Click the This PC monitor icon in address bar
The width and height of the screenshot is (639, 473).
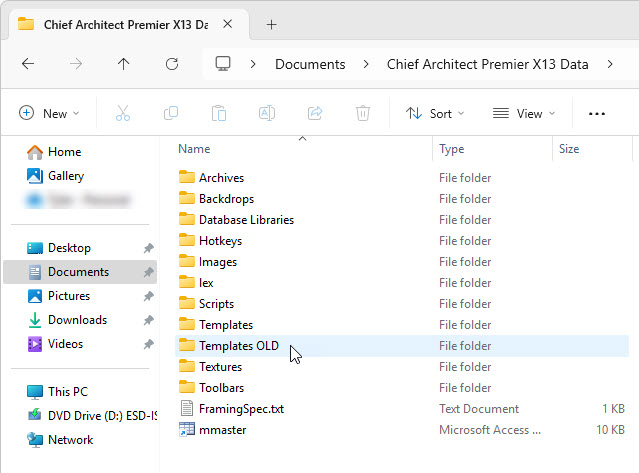click(223, 64)
